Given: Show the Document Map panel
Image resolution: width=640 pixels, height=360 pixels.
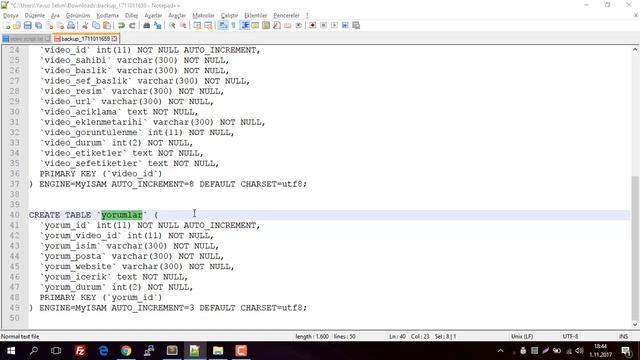Looking at the screenshot, I should coord(266,25).
